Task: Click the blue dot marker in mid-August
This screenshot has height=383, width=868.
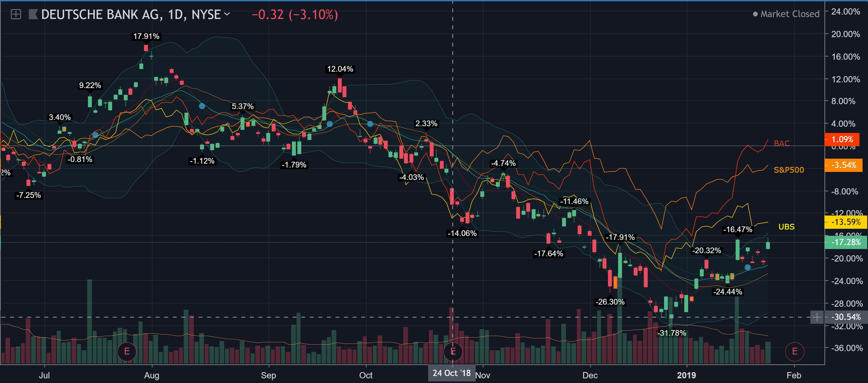Action: [x=202, y=106]
